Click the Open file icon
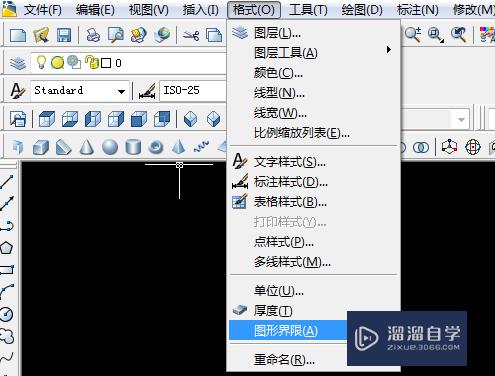The height and width of the screenshot is (376, 495). [41, 35]
